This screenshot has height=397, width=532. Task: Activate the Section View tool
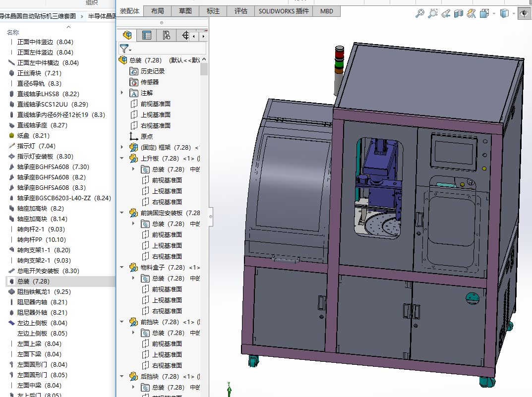(x=459, y=14)
